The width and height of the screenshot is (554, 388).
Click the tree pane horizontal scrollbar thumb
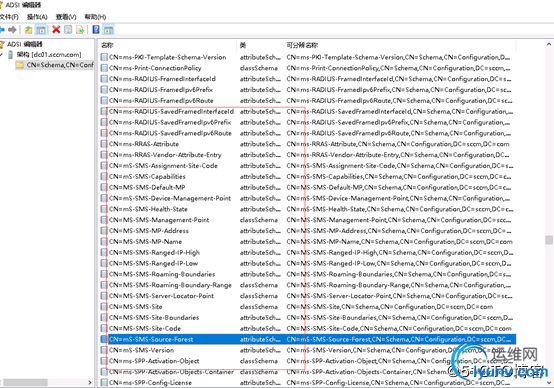click(25, 382)
